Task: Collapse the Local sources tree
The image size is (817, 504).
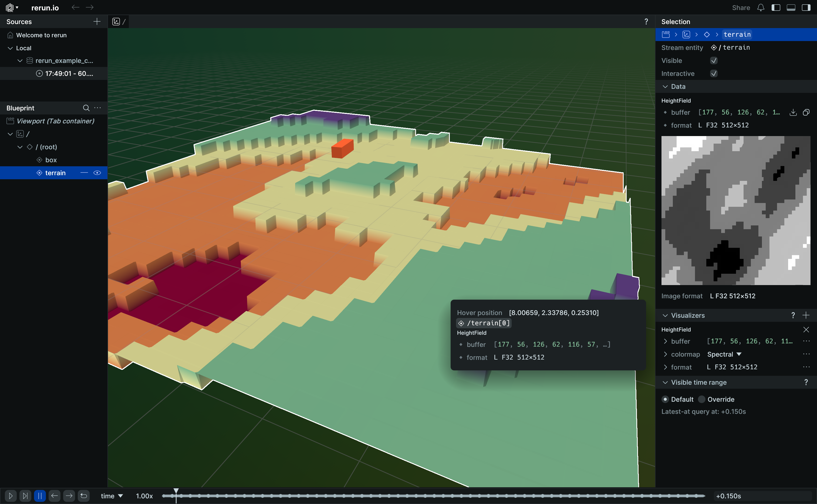Action: (10, 48)
